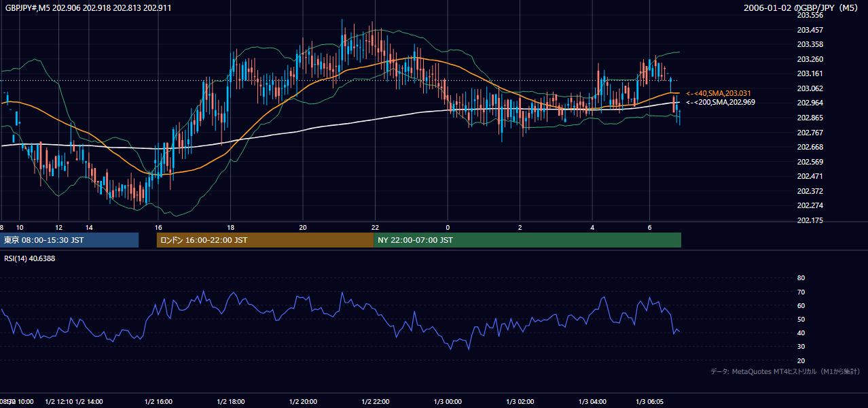Click the '1/3 04:00' bottom time label
The width and height of the screenshot is (868, 408).
coord(592,402)
